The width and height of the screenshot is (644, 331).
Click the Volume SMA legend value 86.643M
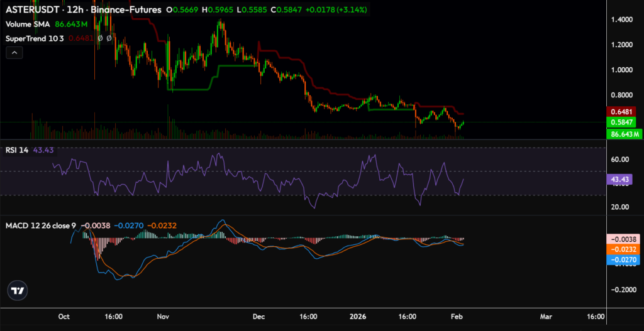click(x=72, y=24)
